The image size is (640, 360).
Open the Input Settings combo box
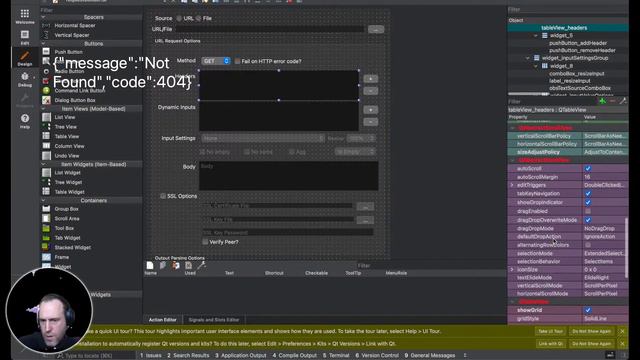point(263,138)
